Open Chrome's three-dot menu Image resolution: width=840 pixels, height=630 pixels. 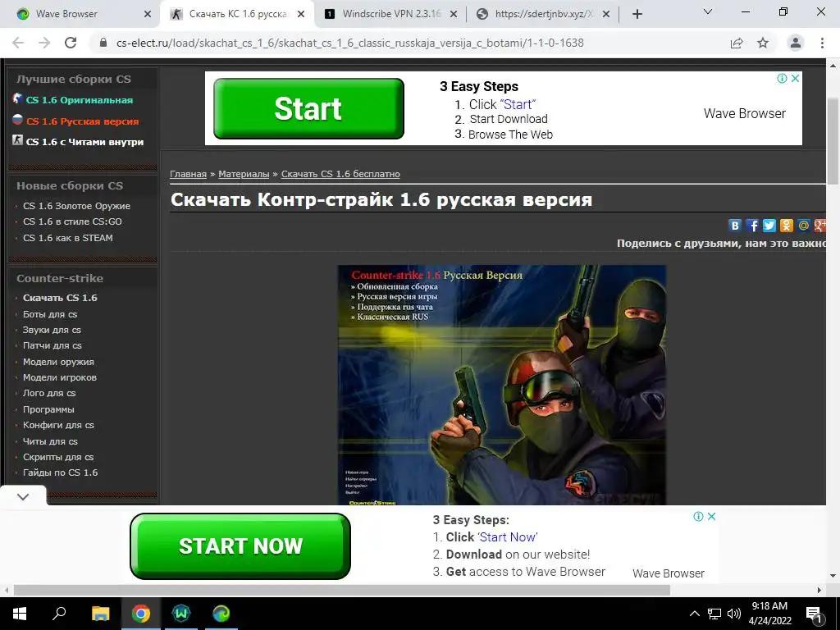click(822, 43)
